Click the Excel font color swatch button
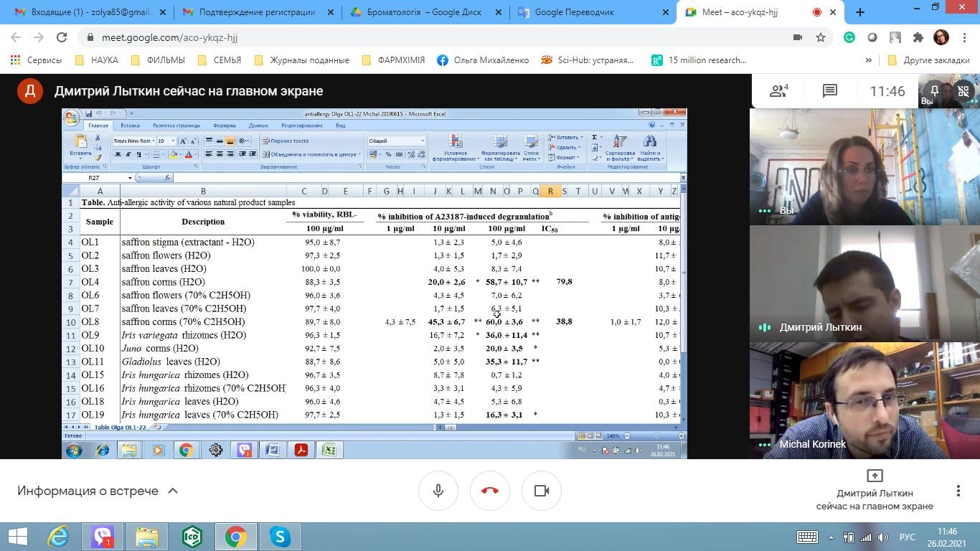The image size is (980, 551). 189,154
